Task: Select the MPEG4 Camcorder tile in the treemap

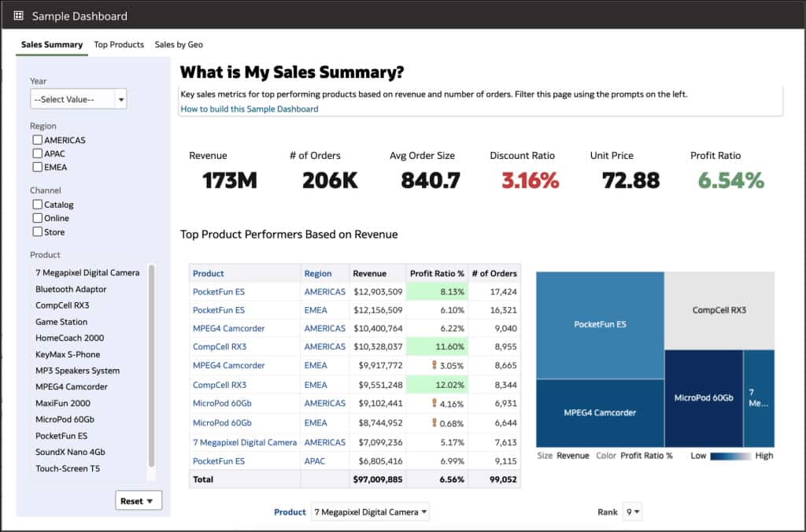Action: [600, 412]
